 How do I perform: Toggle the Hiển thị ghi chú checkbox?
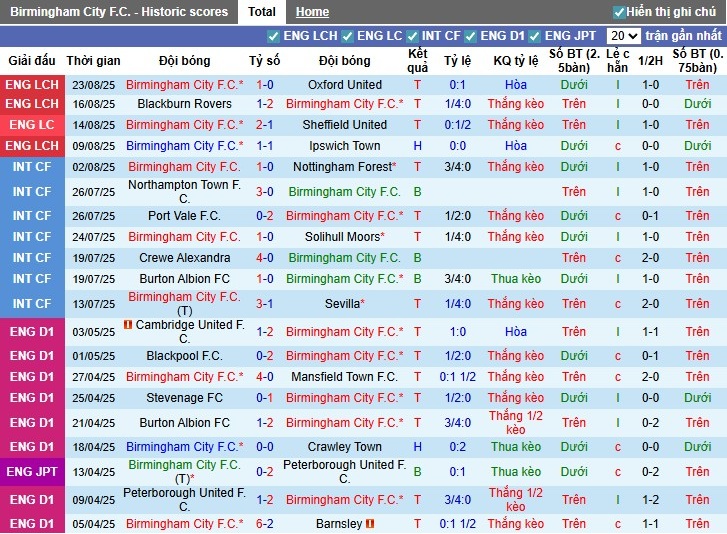pyautogui.click(x=619, y=12)
